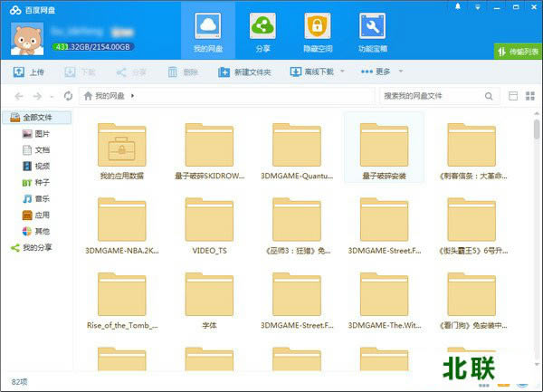The image size is (543, 392).
Task: Create a folder with 新建文件夹
Action: tap(244, 72)
